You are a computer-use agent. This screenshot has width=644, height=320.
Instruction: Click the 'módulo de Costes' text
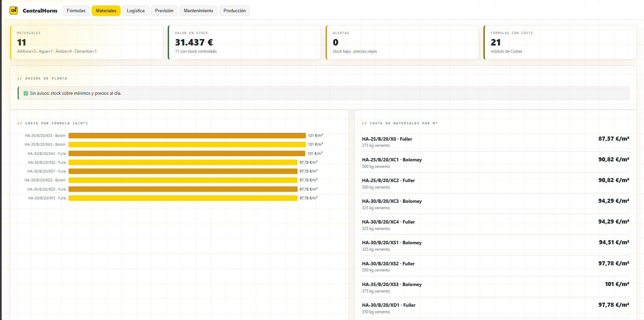[x=506, y=51]
